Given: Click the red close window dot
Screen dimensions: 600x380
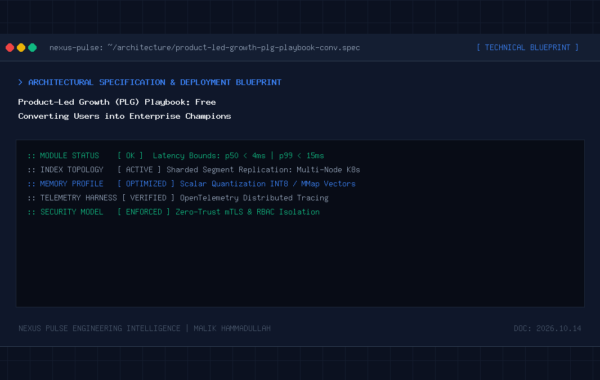Looking at the screenshot, I should coord(10,47).
